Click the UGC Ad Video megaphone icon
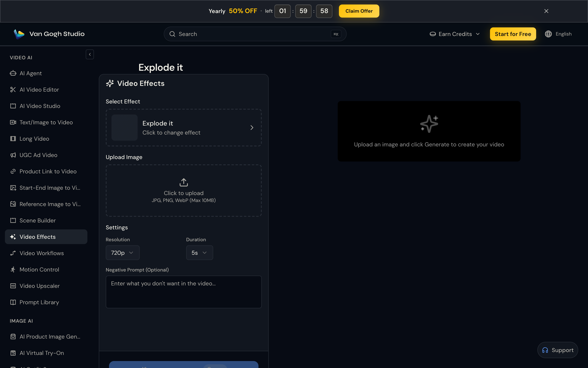This screenshot has width=588, height=368. click(13, 155)
